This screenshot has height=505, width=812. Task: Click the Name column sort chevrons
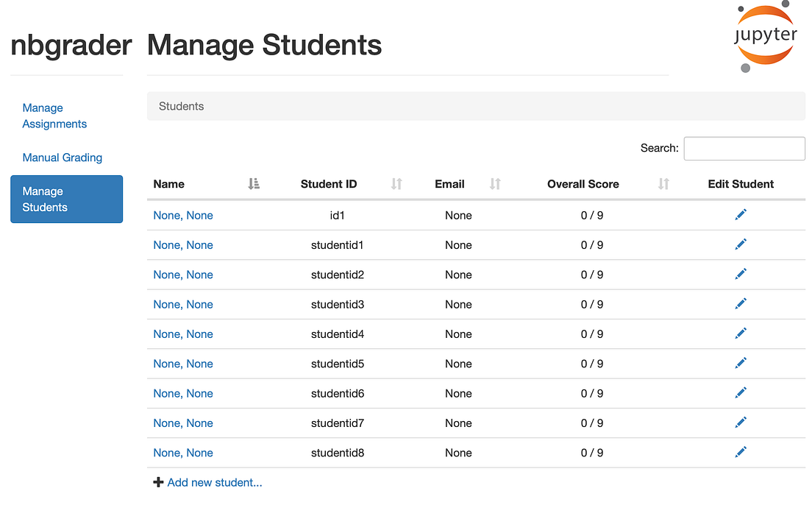[254, 184]
